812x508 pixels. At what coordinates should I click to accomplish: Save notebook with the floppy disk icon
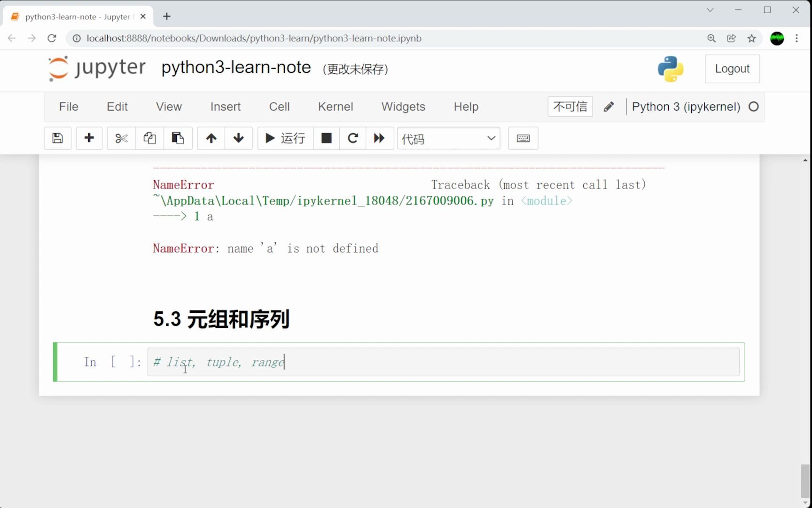(57, 138)
